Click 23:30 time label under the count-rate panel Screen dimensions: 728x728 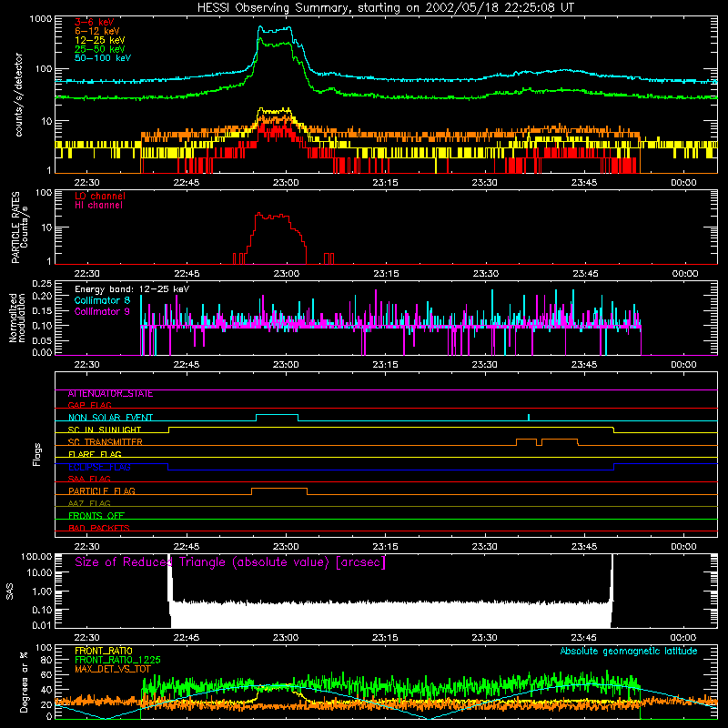coord(484,183)
